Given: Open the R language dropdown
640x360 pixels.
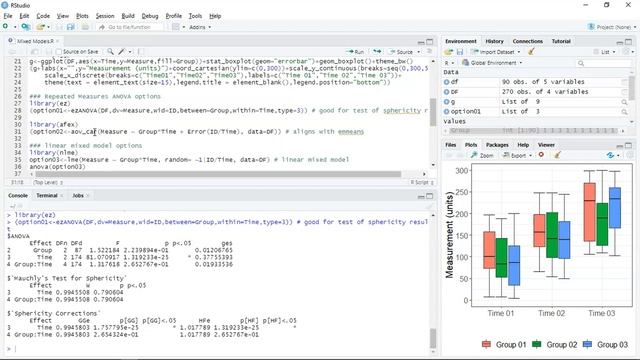Looking at the screenshot, I should (x=449, y=63).
